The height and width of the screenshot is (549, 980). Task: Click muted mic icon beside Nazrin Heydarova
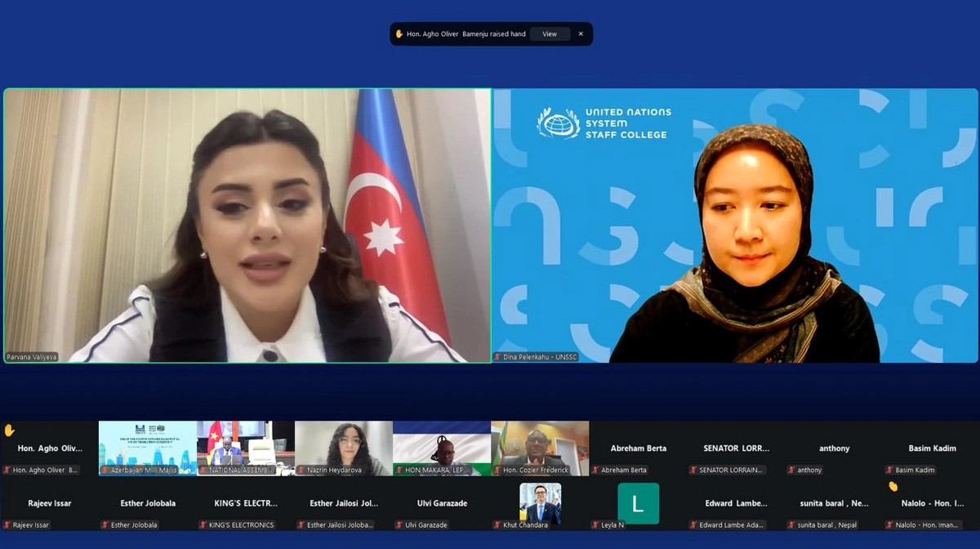click(301, 470)
